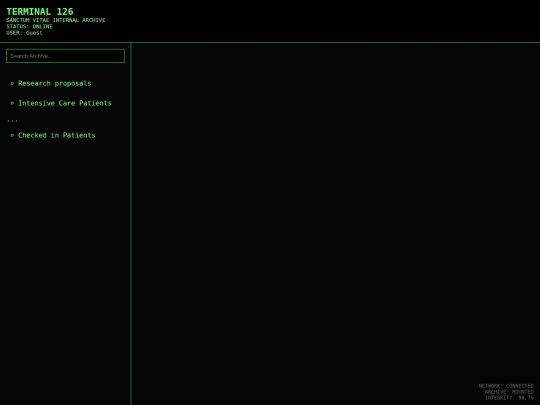Click the ellipsis between the folder entries
Image resolution: width=540 pixels, height=405 pixels.
coord(12,121)
